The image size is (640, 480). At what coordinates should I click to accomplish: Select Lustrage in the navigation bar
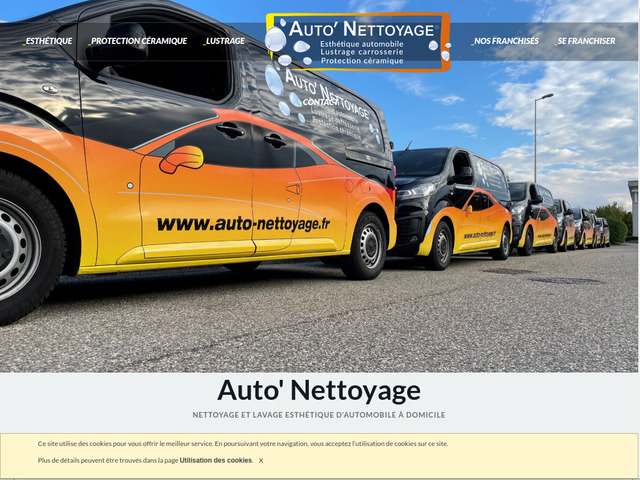pos(225,41)
